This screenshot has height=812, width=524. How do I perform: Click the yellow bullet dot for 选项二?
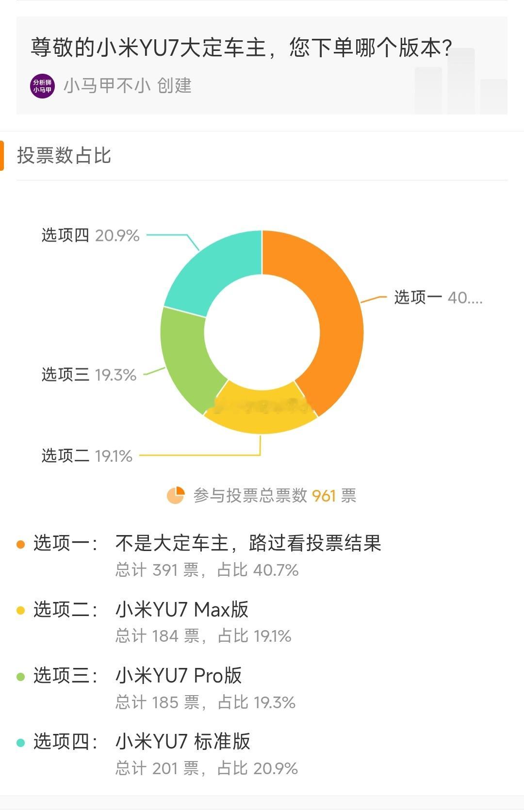click(20, 610)
